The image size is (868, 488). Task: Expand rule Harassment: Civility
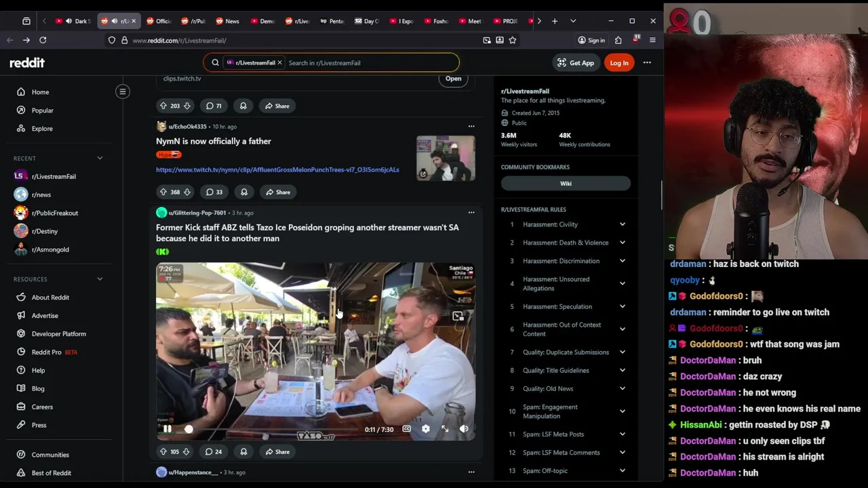click(622, 224)
